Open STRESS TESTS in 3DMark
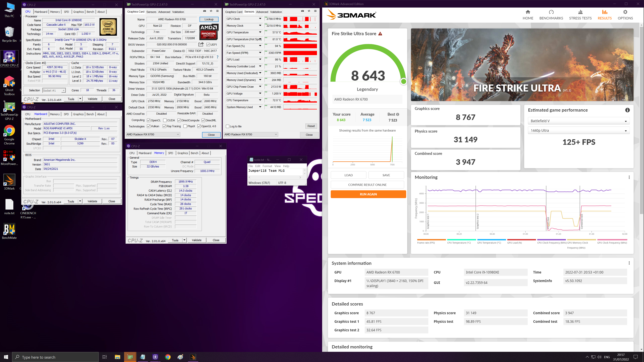 click(x=580, y=15)
